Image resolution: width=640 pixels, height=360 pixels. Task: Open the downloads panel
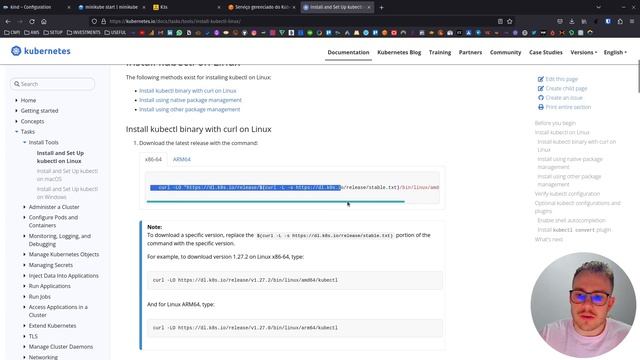(572, 21)
